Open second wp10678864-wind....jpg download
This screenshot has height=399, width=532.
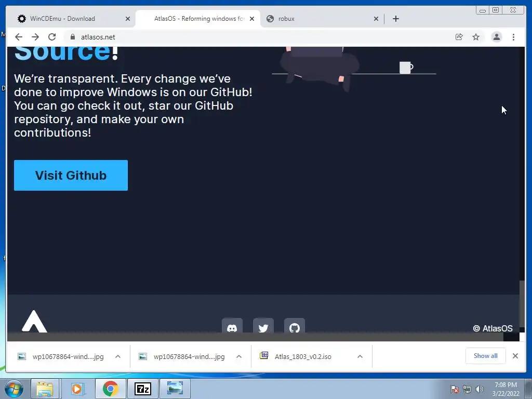[x=182, y=356]
